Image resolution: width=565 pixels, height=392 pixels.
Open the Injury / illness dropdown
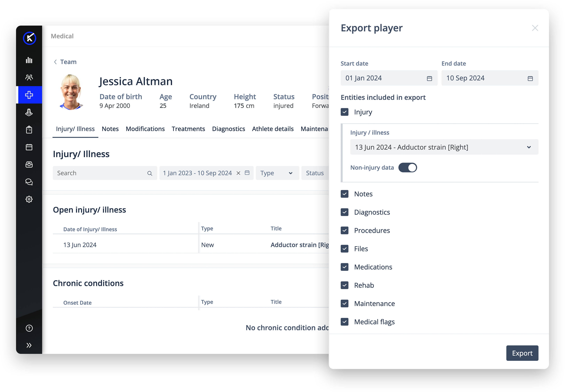444,147
